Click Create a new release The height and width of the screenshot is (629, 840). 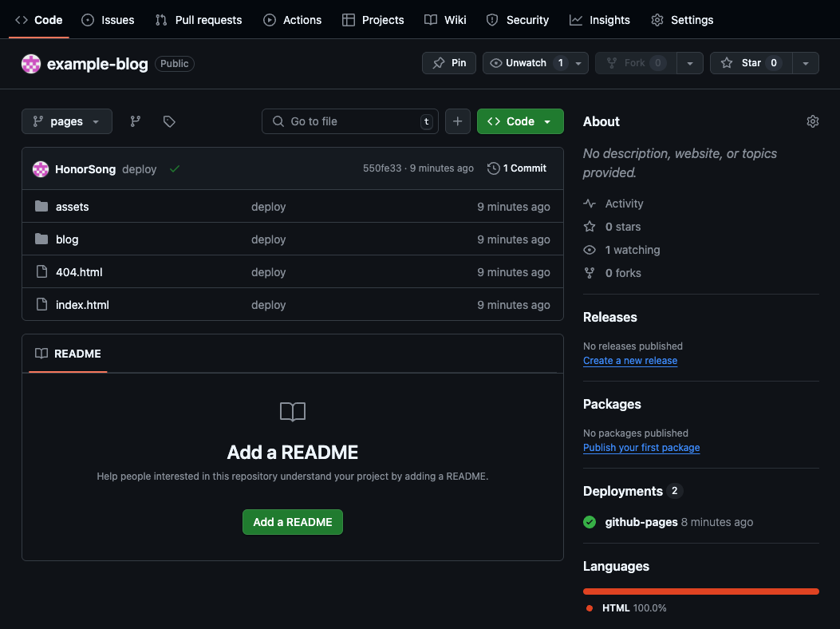pyautogui.click(x=630, y=360)
